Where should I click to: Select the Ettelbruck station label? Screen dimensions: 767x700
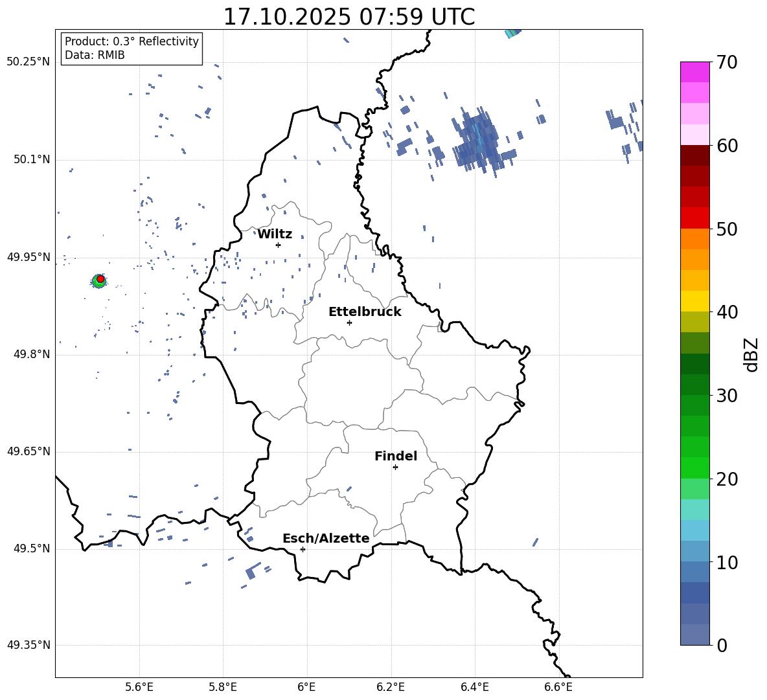pos(365,312)
